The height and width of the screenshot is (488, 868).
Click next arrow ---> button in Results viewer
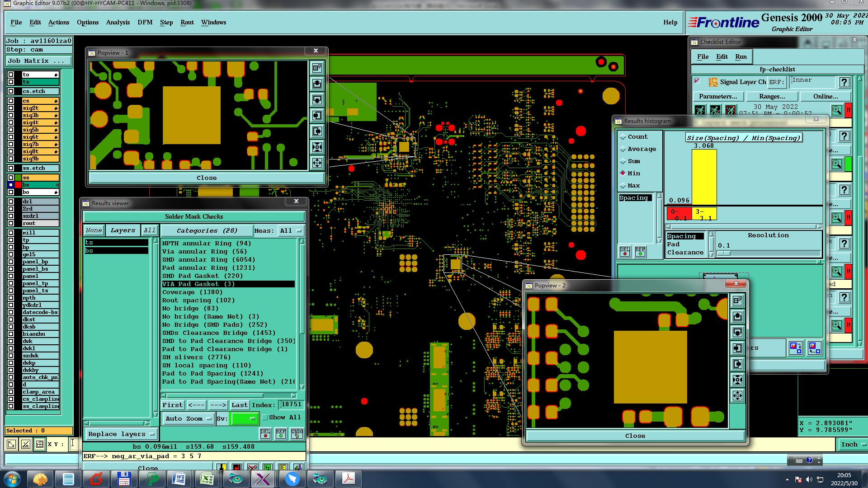[x=218, y=405]
